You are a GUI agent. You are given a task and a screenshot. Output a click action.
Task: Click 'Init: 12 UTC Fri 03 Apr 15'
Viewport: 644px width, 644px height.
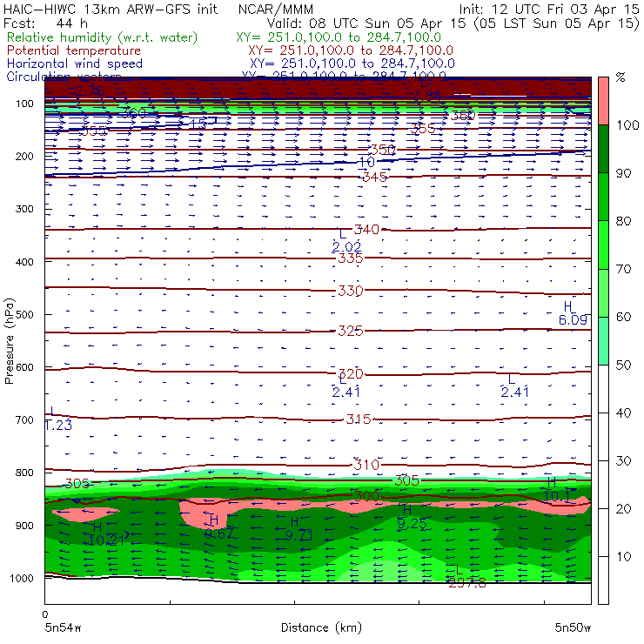click(x=549, y=10)
